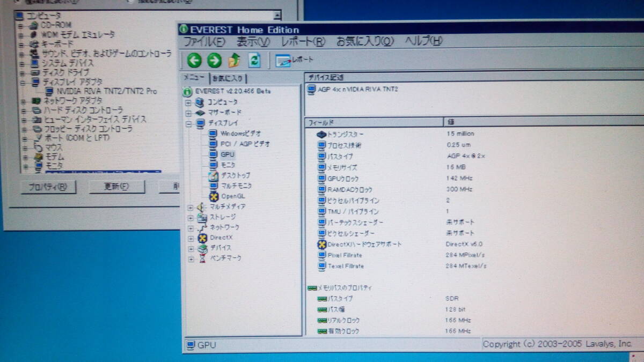Open the お気に入り(O) menu
Image resolution: width=644 pixels, height=362 pixels.
(365, 42)
